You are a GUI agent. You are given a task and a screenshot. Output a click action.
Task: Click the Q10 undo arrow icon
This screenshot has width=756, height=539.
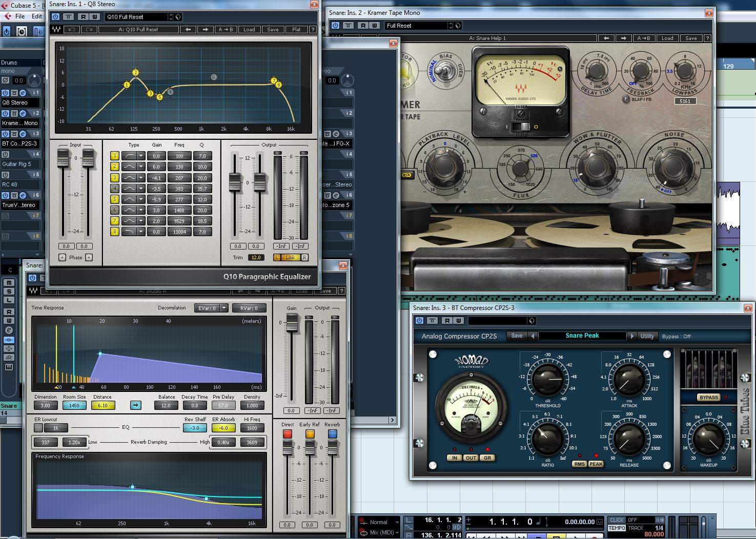pyautogui.click(x=72, y=30)
